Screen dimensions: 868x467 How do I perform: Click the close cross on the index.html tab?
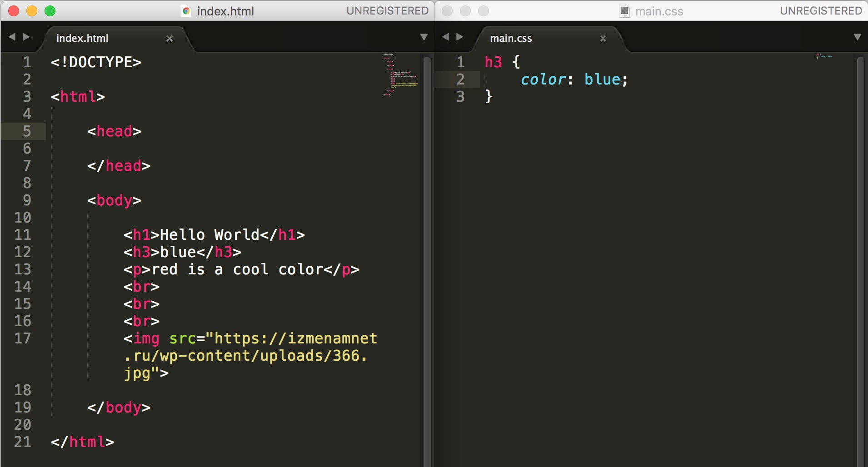[170, 39]
